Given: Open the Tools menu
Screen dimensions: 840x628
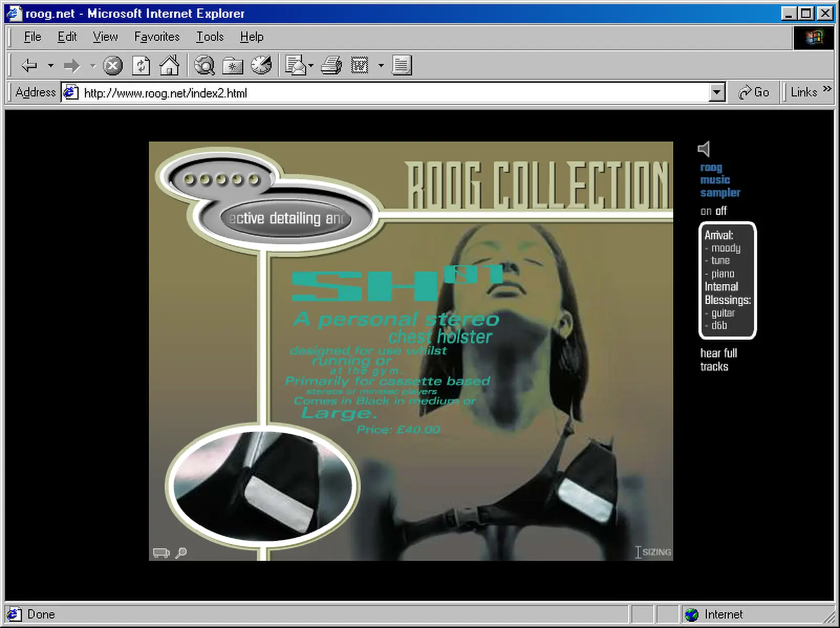Looking at the screenshot, I should (210, 37).
